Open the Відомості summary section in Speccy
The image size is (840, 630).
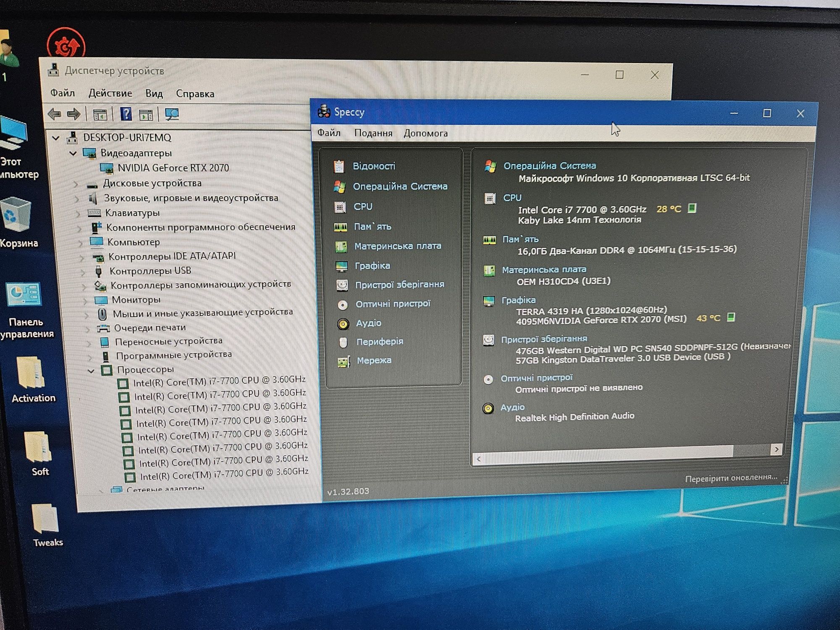coord(374,166)
